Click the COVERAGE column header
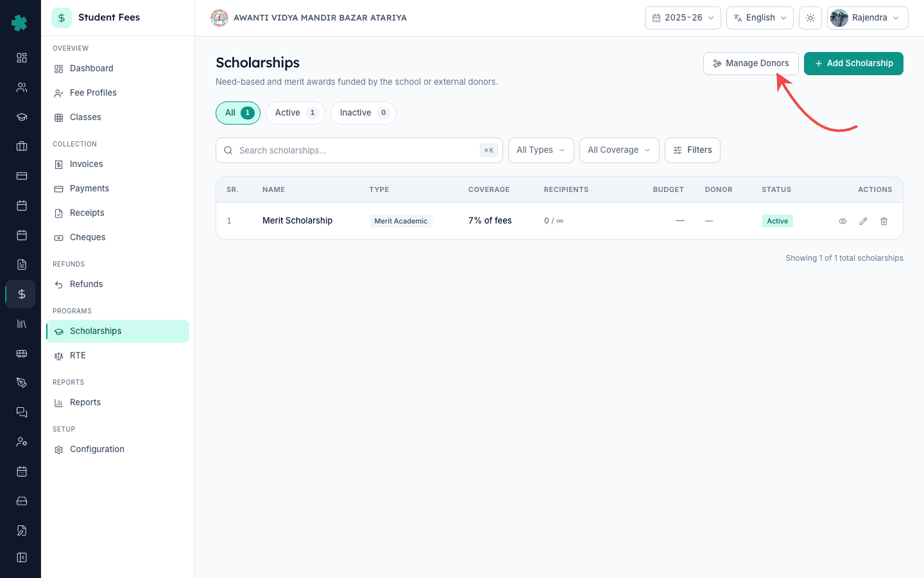The height and width of the screenshot is (578, 924). click(489, 190)
